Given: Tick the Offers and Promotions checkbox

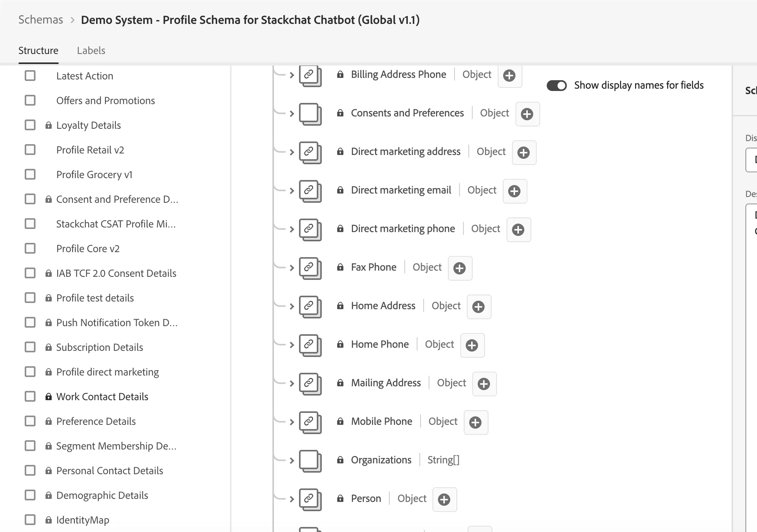Looking at the screenshot, I should click(30, 100).
